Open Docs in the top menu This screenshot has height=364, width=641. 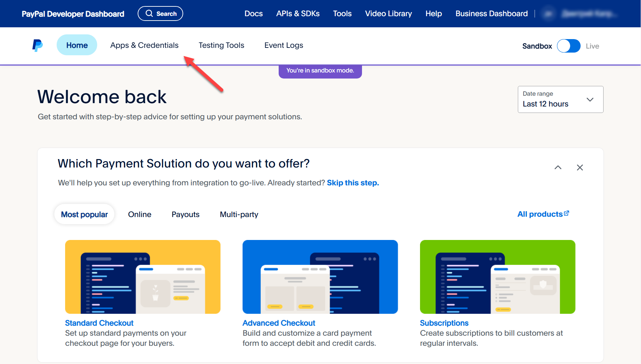(x=254, y=13)
